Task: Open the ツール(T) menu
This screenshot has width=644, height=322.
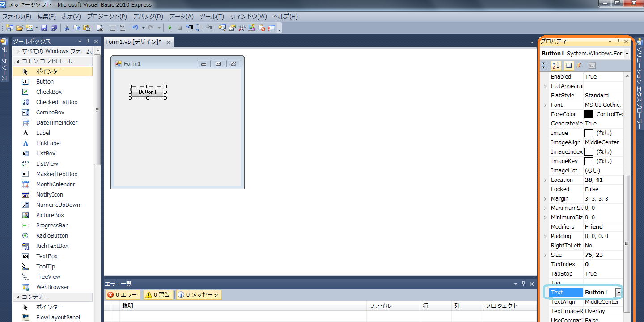Action: [x=212, y=16]
